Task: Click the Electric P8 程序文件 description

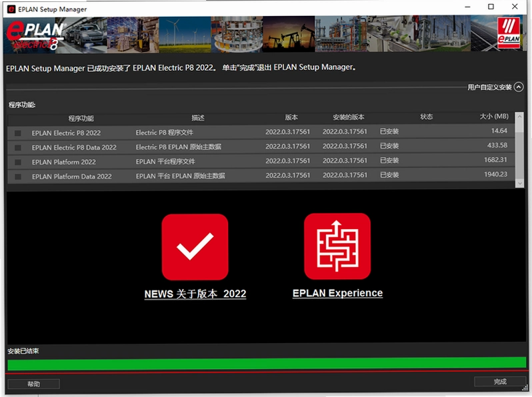Action: [164, 132]
